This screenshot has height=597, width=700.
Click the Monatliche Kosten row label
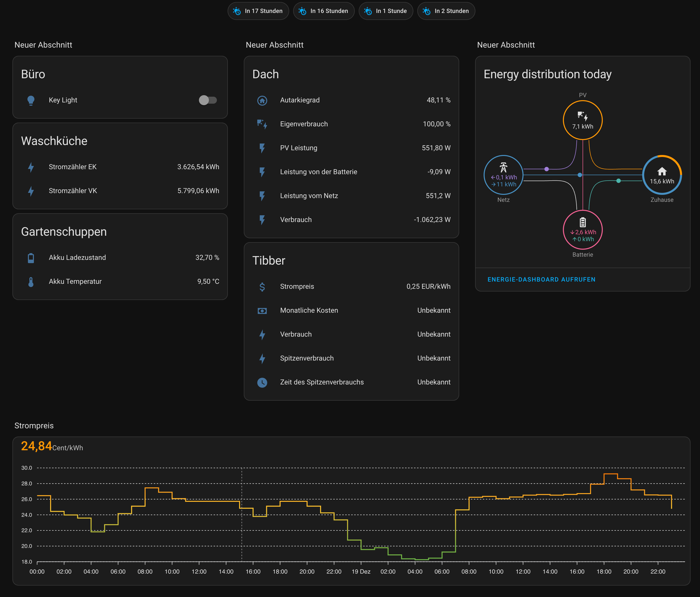[309, 311]
